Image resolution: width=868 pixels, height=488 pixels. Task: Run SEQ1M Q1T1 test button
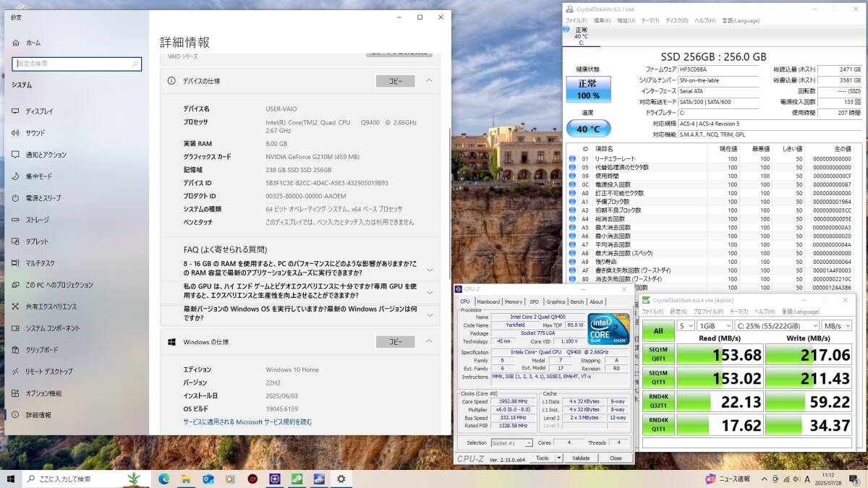[658, 377]
